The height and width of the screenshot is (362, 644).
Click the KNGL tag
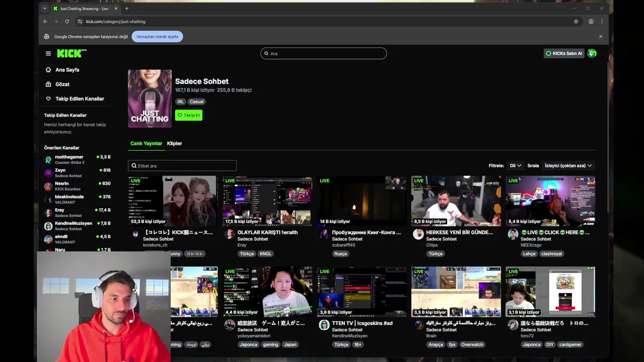pyautogui.click(x=265, y=254)
